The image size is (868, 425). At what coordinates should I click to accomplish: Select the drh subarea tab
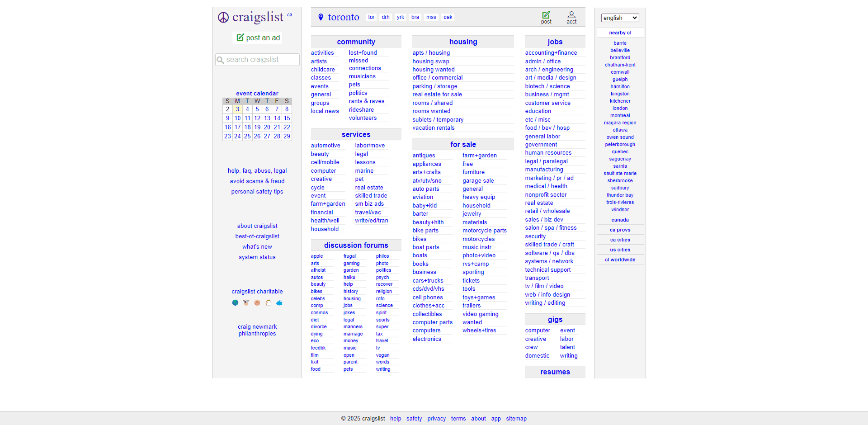386,17
